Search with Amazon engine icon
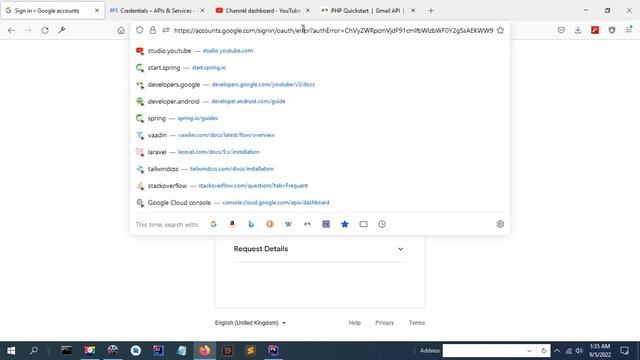Viewport: 640px width, 360px height. (x=232, y=224)
